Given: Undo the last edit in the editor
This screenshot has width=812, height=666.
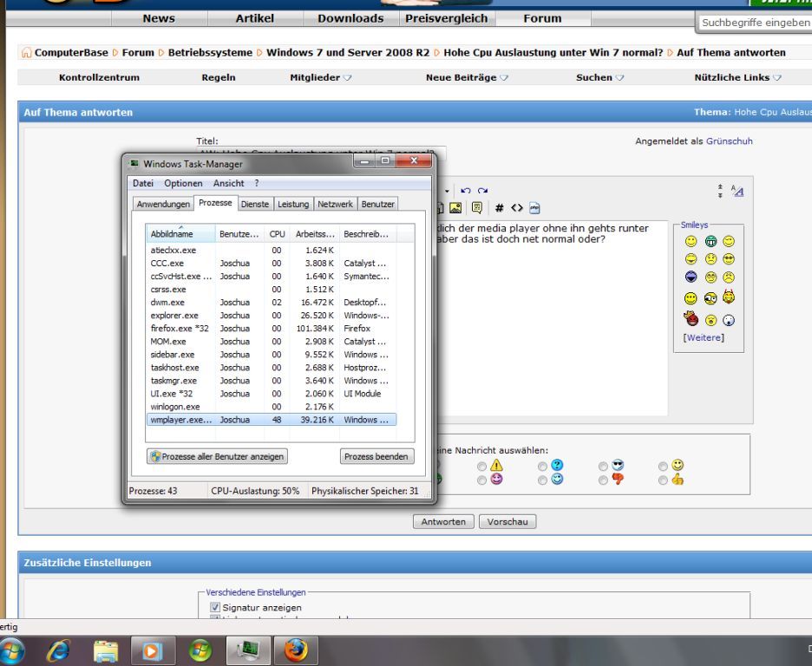Looking at the screenshot, I should click(x=465, y=191).
